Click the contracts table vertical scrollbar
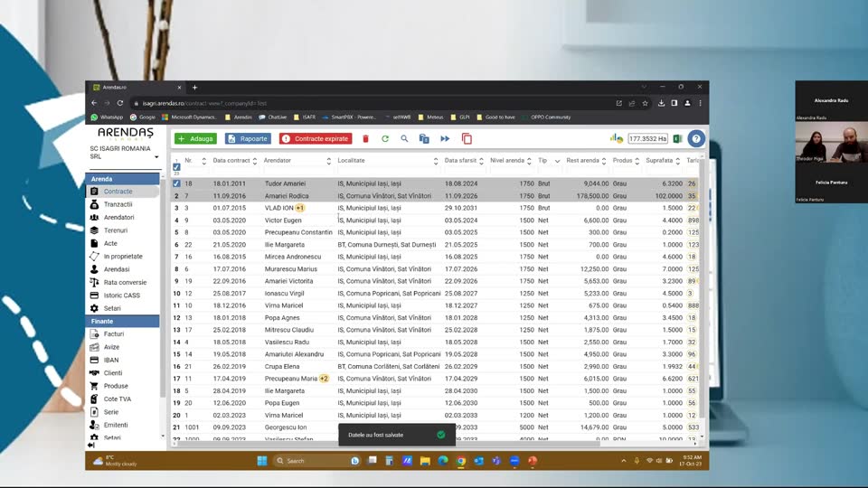The image size is (868, 488). [x=702, y=290]
